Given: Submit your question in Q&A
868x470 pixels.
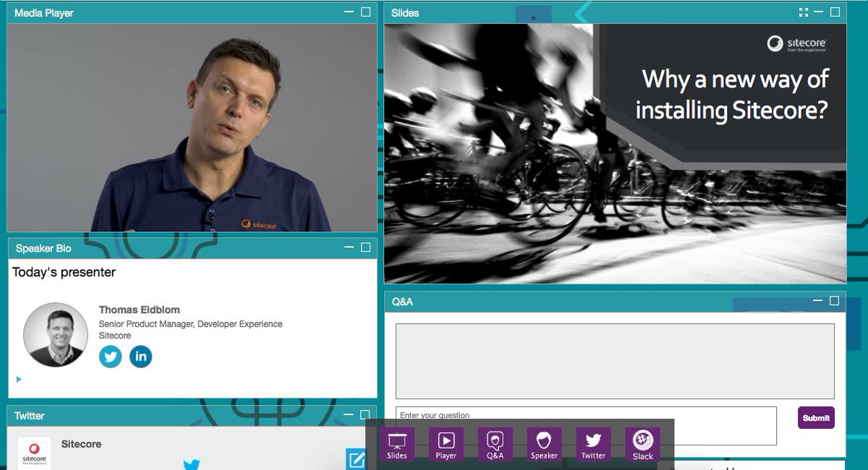Looking at the screenshot, I should coord(816,418).
